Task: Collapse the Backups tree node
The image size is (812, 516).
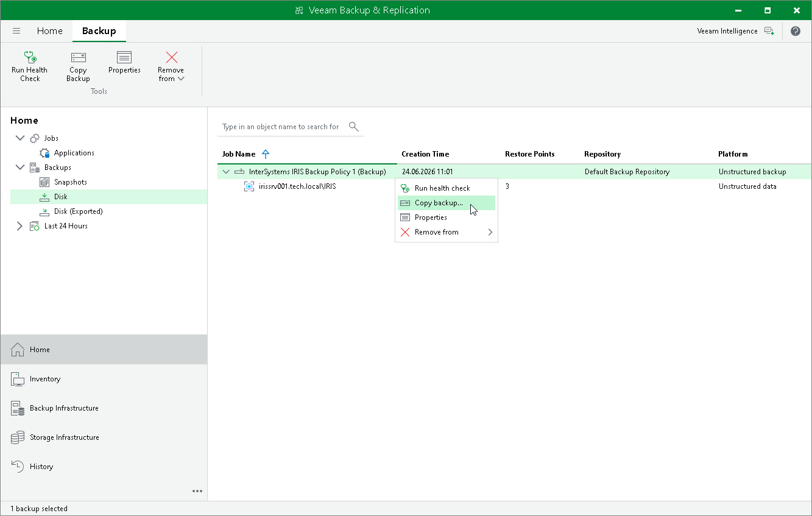Action: pyautogui.click(x=20, y=168)
